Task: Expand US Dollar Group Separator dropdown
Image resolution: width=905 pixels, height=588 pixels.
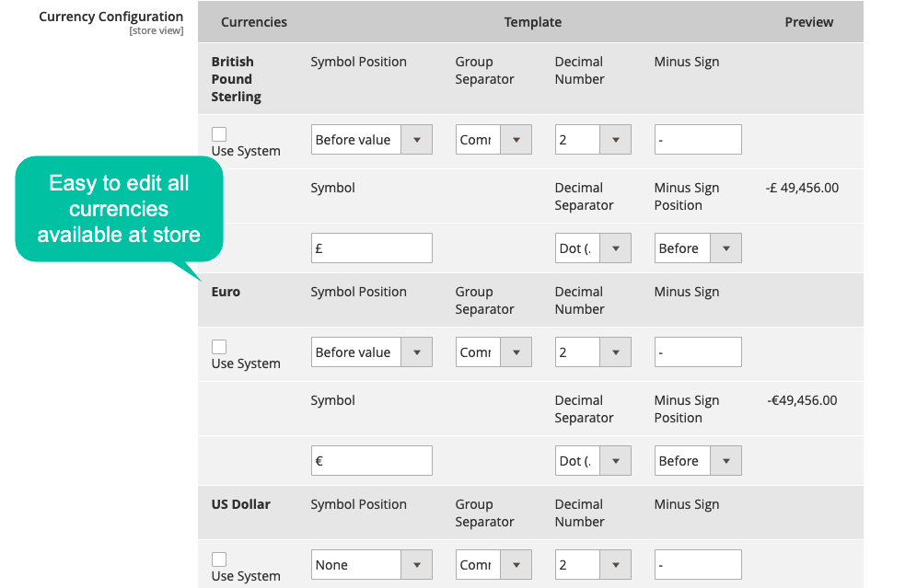Action: pos(493,565)
